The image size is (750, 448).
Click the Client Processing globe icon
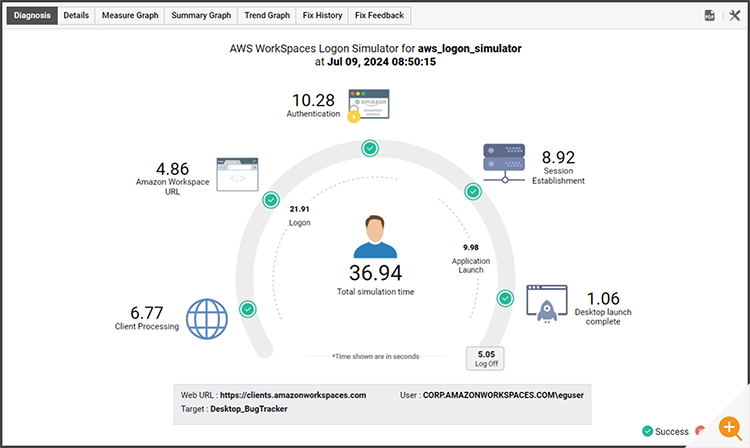pos(207,319)
